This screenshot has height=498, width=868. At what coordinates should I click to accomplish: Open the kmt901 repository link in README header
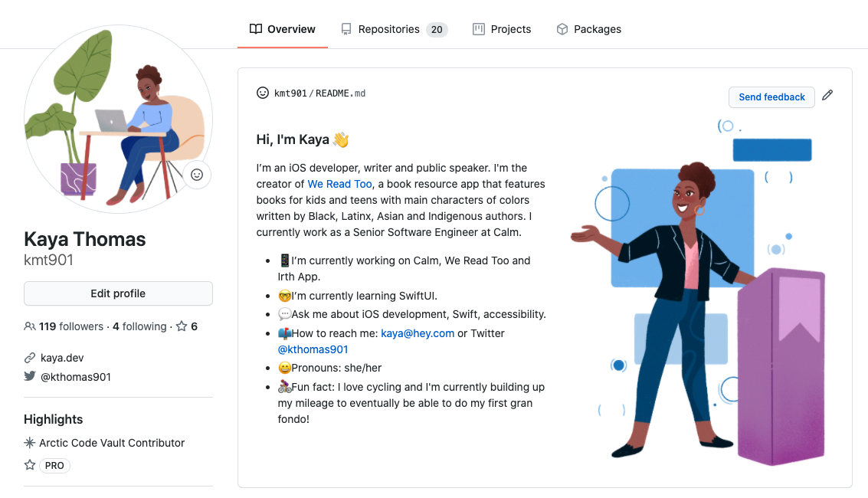(x=290, y=93)
